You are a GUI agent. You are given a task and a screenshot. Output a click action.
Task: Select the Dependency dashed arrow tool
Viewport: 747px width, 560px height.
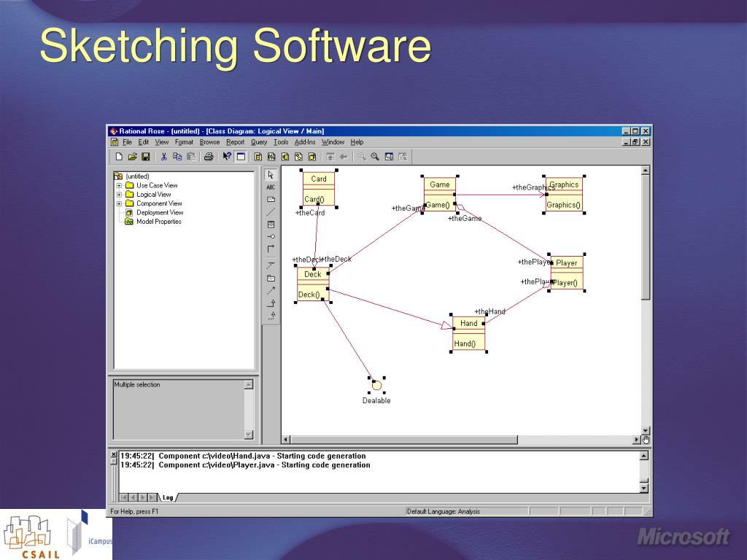271,290
